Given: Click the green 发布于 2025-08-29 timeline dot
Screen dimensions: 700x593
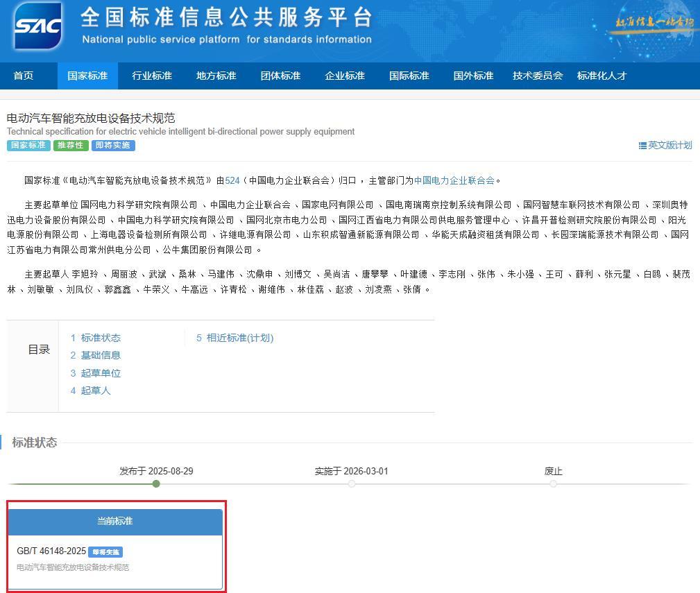Looking at the screenshot, I should [x=156, y=483].
